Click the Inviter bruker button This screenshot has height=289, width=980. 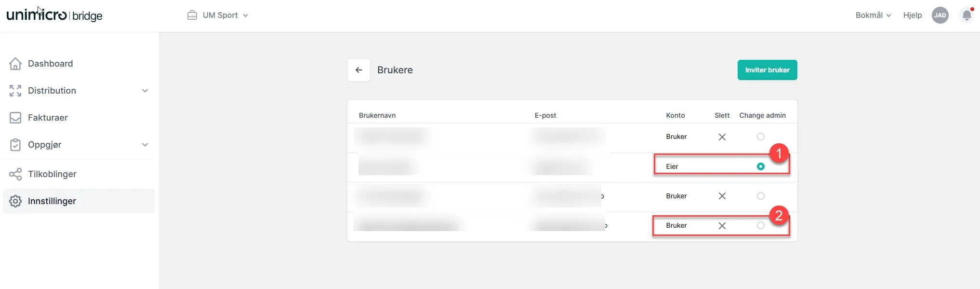(x=767, y=70)
